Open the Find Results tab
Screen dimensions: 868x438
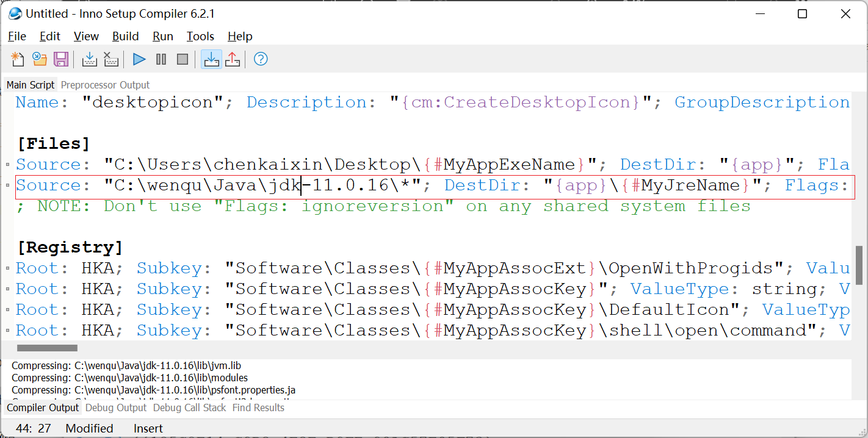(x=258, y=407)
